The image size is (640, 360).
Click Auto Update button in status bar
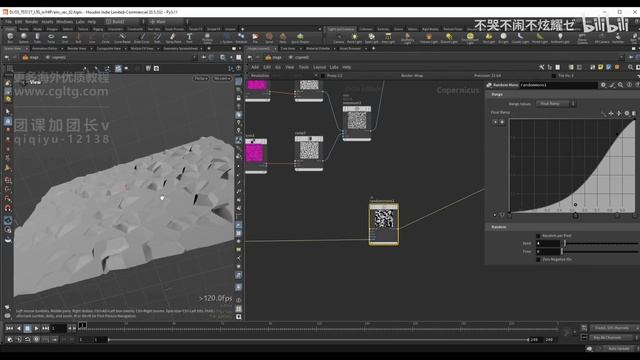click(619, 349)
